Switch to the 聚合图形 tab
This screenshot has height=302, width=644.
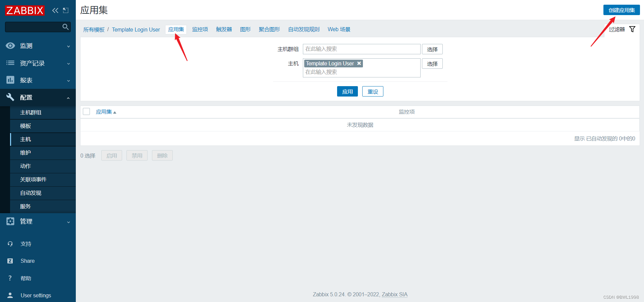269,29
